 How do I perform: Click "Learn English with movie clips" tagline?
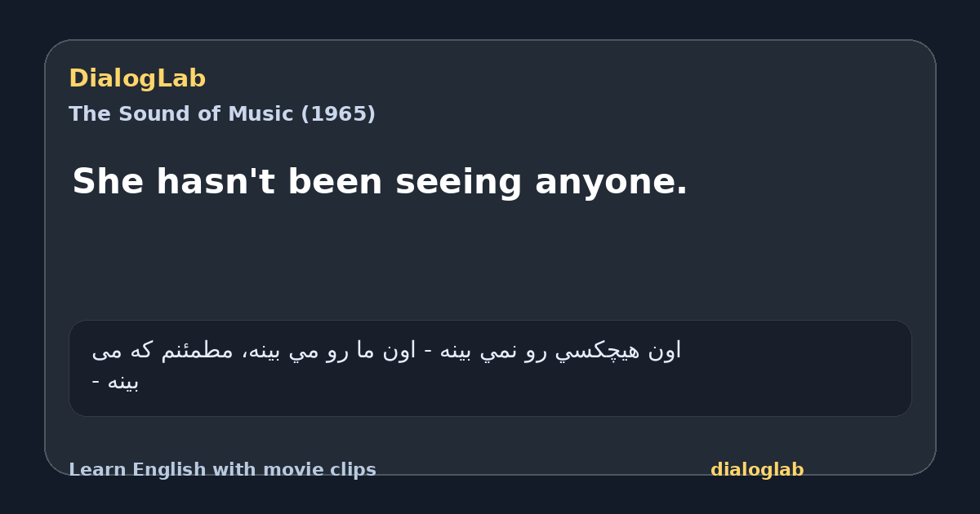(222, 470)
